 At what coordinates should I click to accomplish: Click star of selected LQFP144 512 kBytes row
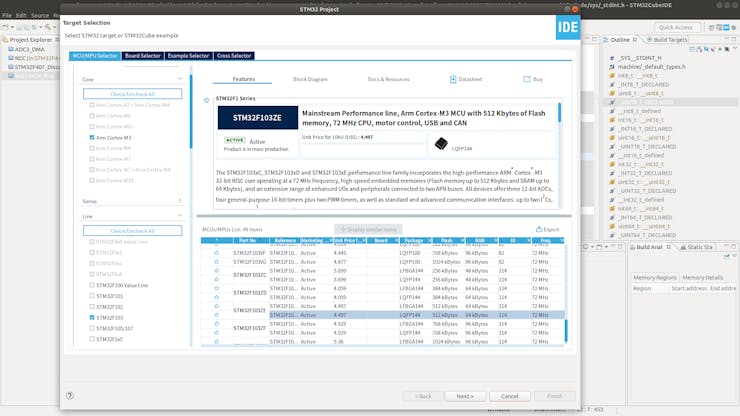point(217,315)
